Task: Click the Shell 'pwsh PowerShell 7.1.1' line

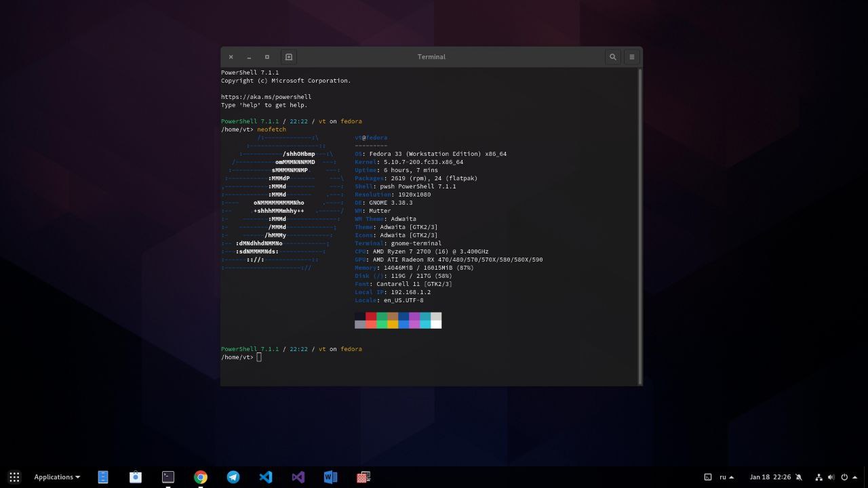Action: (406, 186)
